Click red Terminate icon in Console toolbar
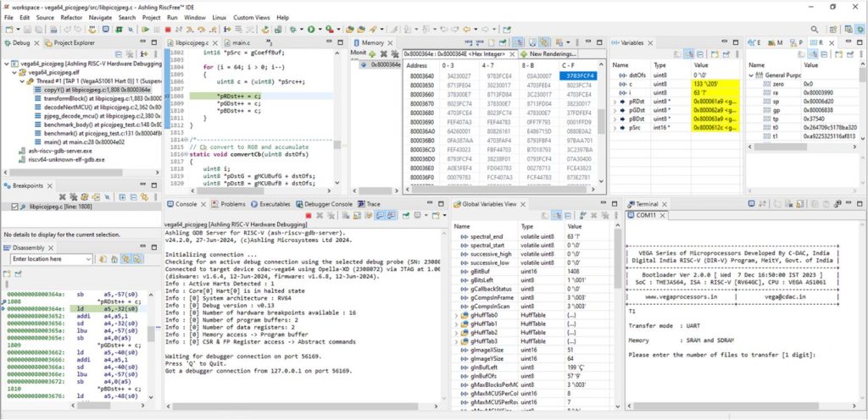The height and width of the screenshot is (420, 868). pyautogui.click(x=309, y=215)
